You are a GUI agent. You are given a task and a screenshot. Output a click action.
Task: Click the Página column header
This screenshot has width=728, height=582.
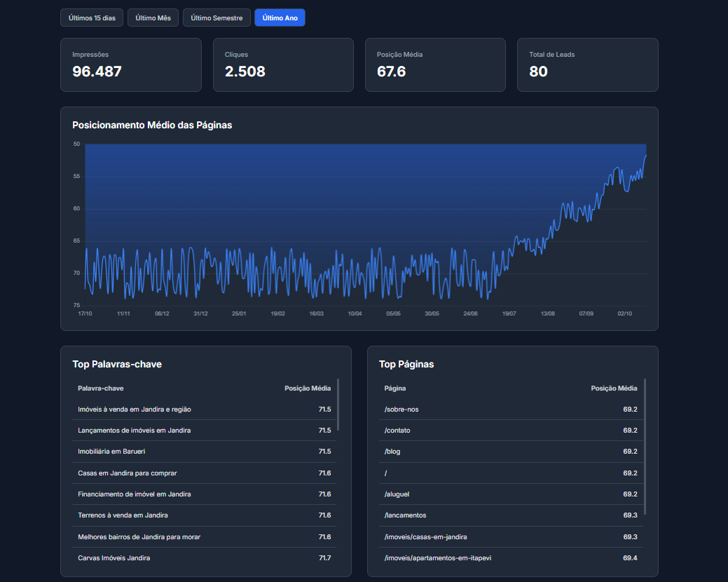pos(395,388)
